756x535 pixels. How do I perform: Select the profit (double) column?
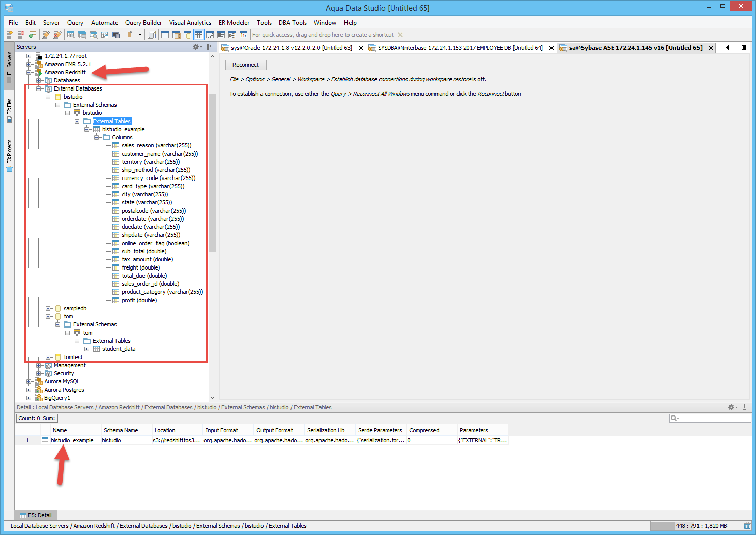(x=139, y=300)
